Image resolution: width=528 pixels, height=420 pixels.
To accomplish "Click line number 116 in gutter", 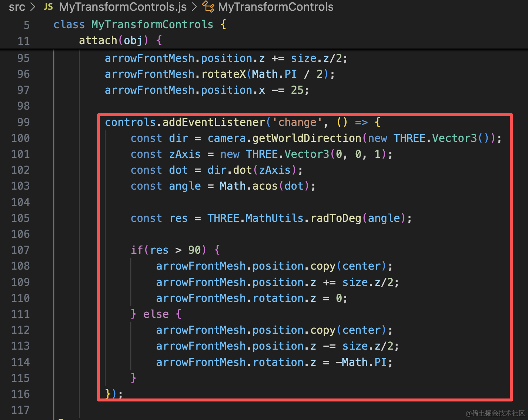I will pyautogui.click(x=20, y=394).
